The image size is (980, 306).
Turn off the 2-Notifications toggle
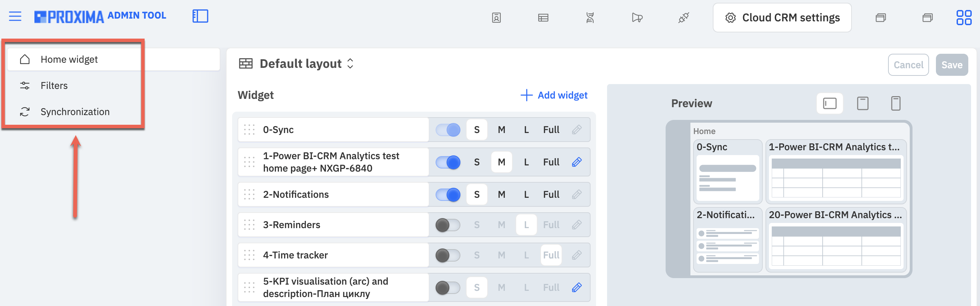coord(447,194)
